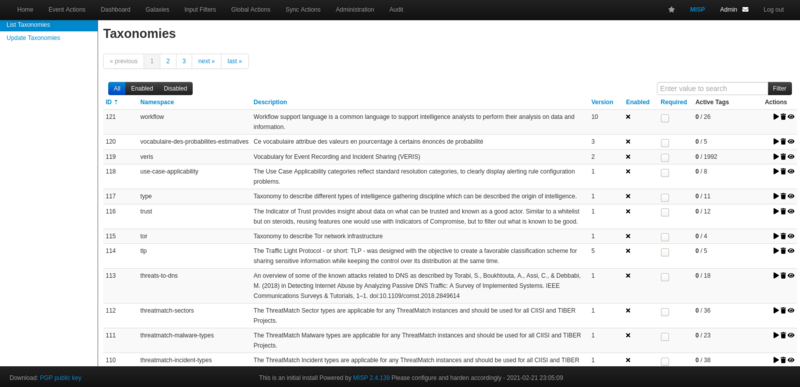Enable the trust taxonomy via play icon

tap(776, 211)
